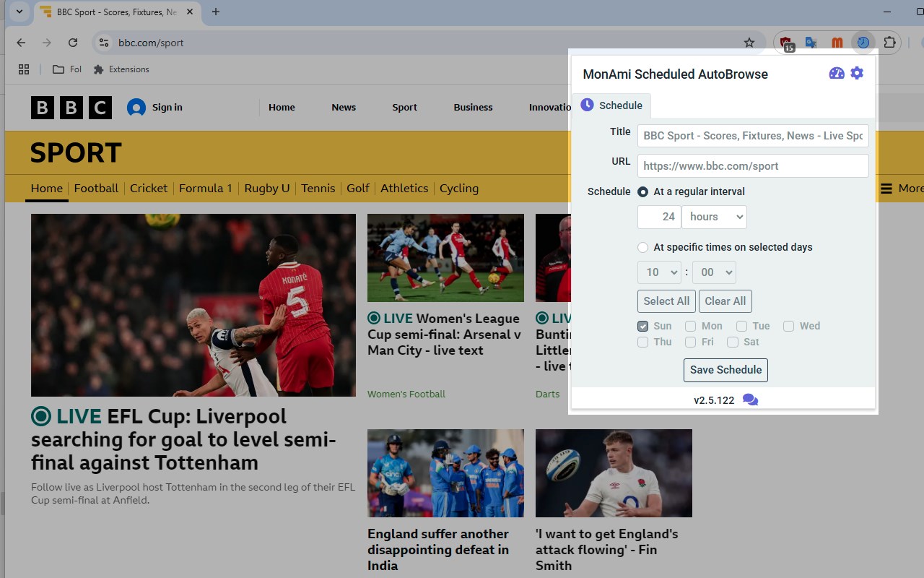The image size is (924, 578).
Task: Open the Google Translate extension icon
Action: (811, 43)
